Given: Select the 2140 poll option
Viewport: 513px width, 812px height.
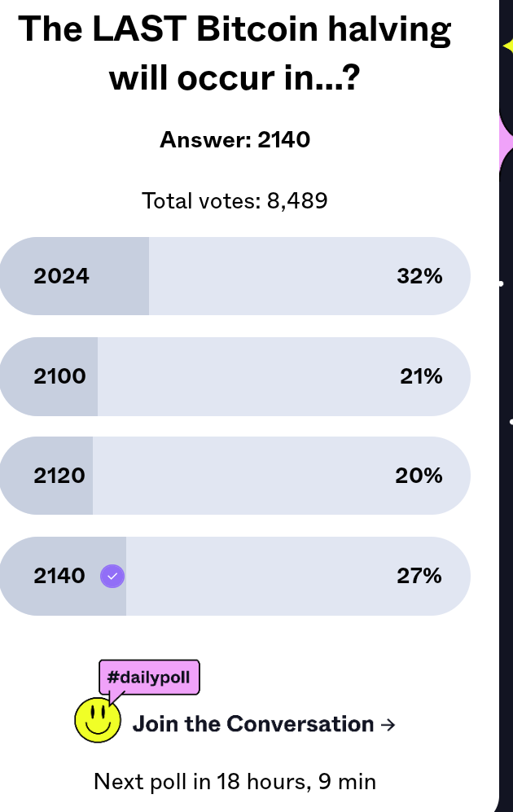Looking at the screenshot, I should [235, 576].
